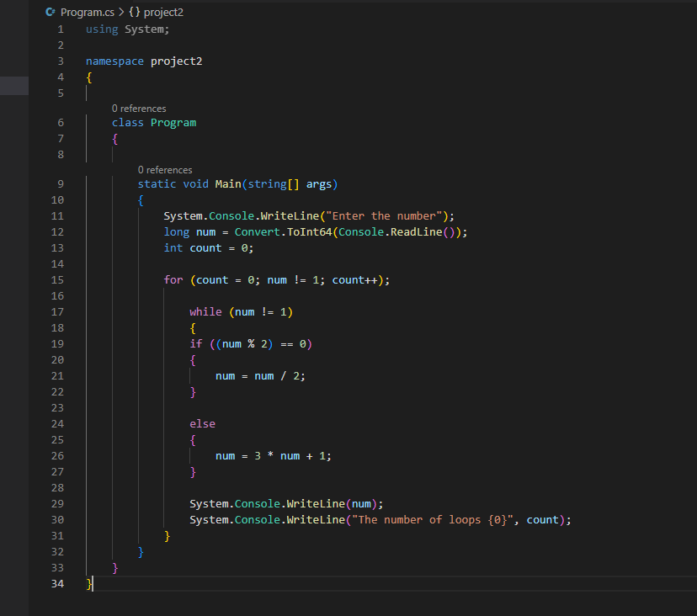Click 'namespace' keyword on line 3

[x=114, y=61]
